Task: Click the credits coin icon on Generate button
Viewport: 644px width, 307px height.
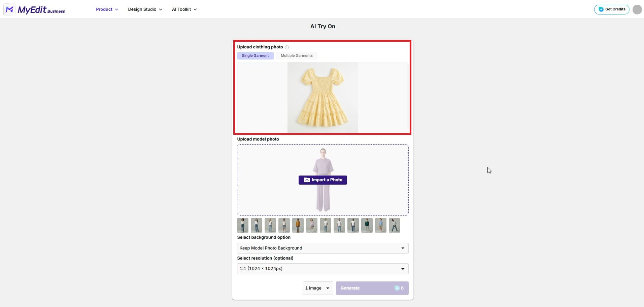Action: click(397, 288)
